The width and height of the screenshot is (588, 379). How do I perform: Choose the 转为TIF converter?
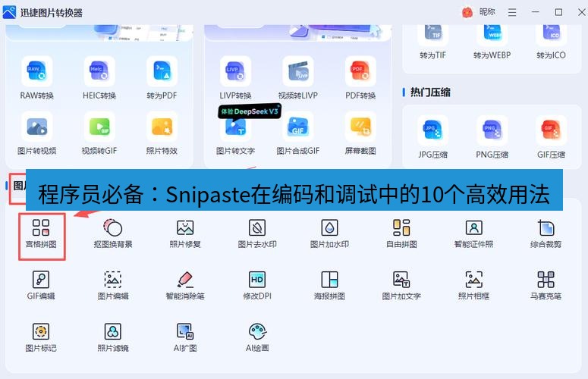pyautogui.click(x=432, y=42)
